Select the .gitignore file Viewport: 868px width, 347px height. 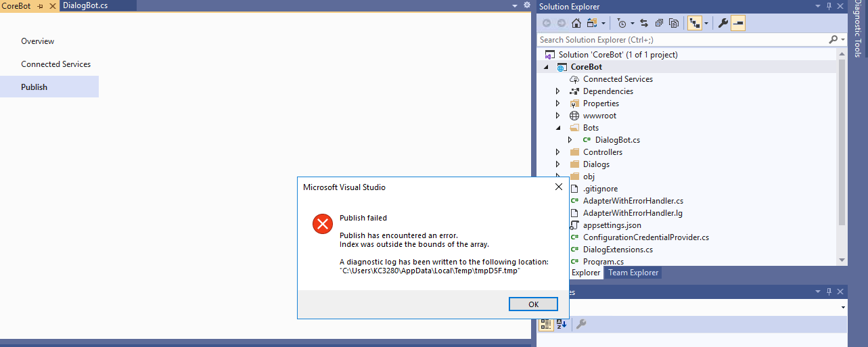pyautogui.click(x=600, y=189)
